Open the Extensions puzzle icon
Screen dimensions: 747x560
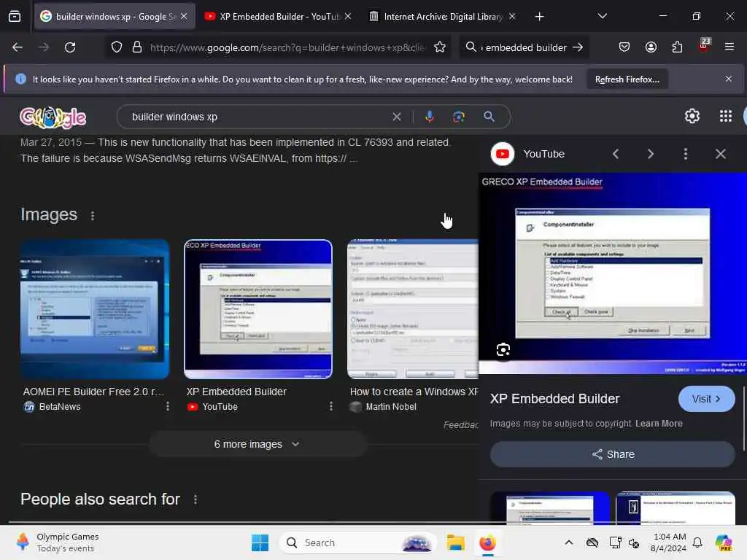[x=677, y=47]
